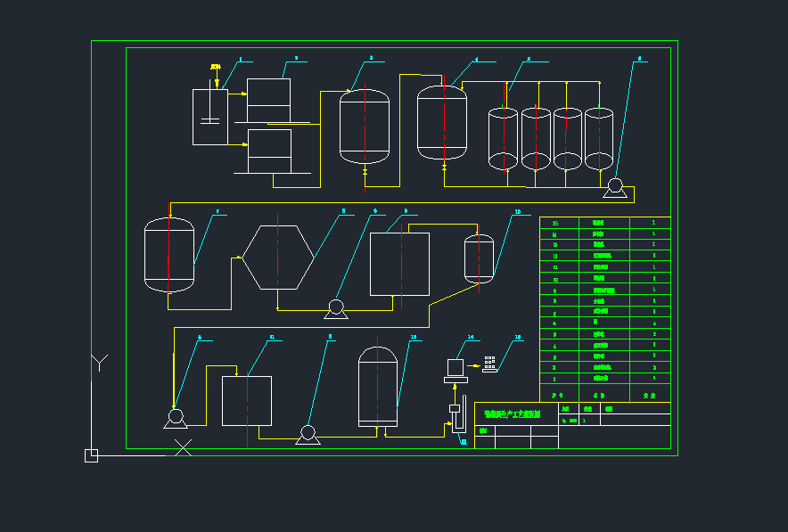
Task: Click the X axis label of UCS icon
Action: pyautogui.click(x=183, y=447)
